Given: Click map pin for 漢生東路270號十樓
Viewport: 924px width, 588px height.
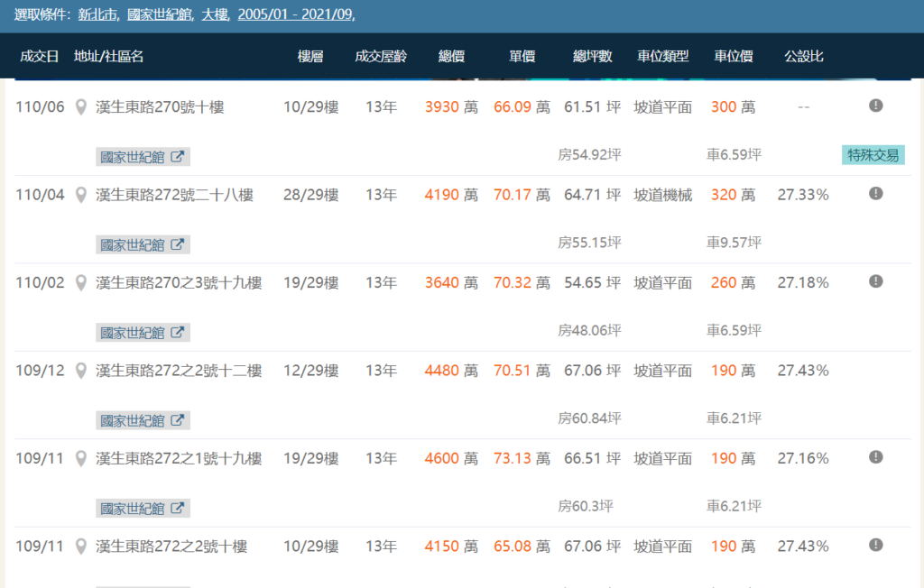Looking at the screenshot, I should 81,107.
